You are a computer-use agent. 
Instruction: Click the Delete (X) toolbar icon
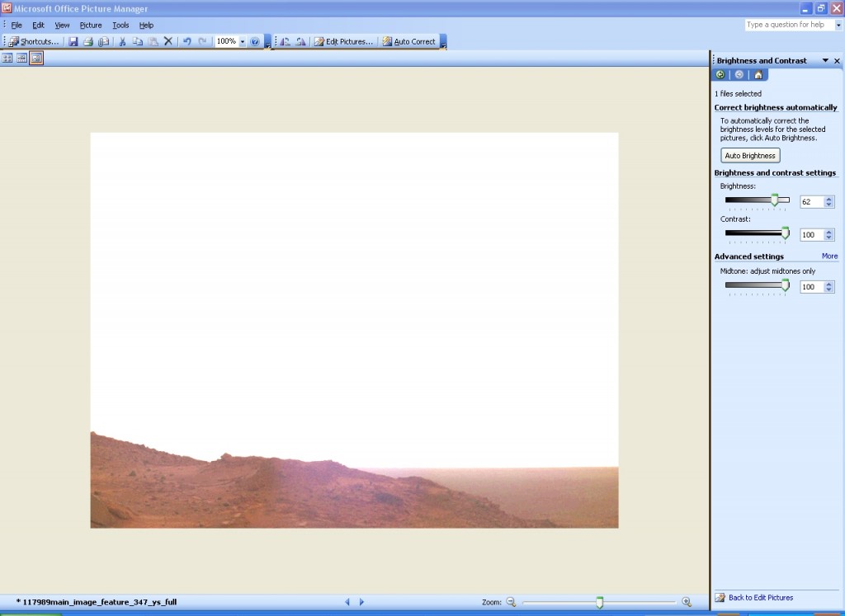point(168,41)
